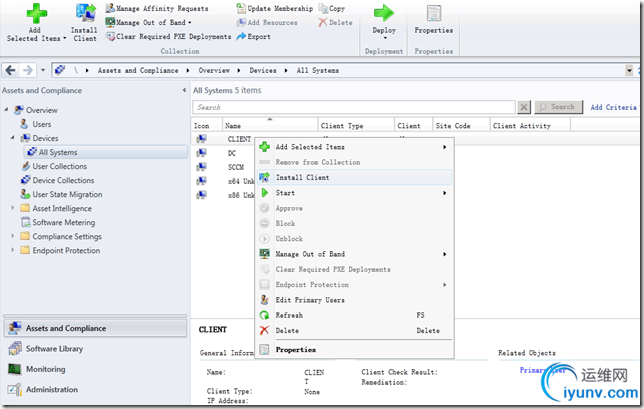Collapse the Assets and Compliance navigation pane

tap(184, 90)
